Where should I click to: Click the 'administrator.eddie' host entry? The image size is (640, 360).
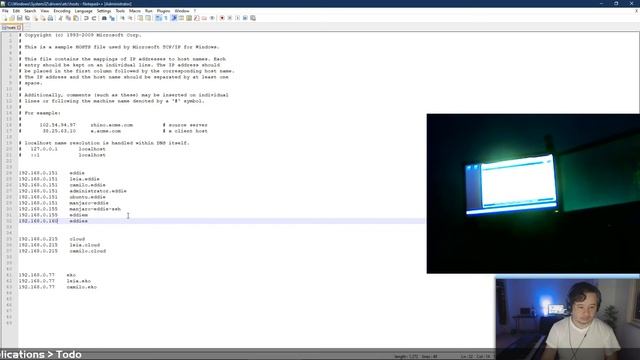click(98, 191)
